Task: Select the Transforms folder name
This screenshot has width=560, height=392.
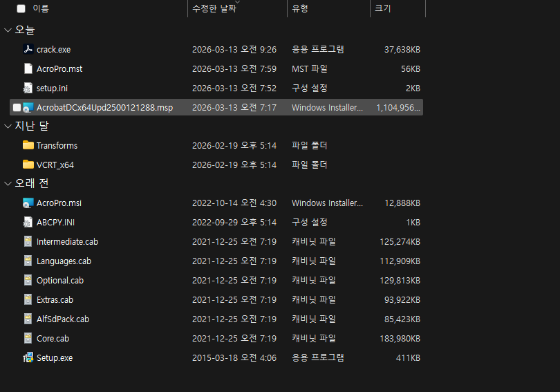Action: point(57,146)
